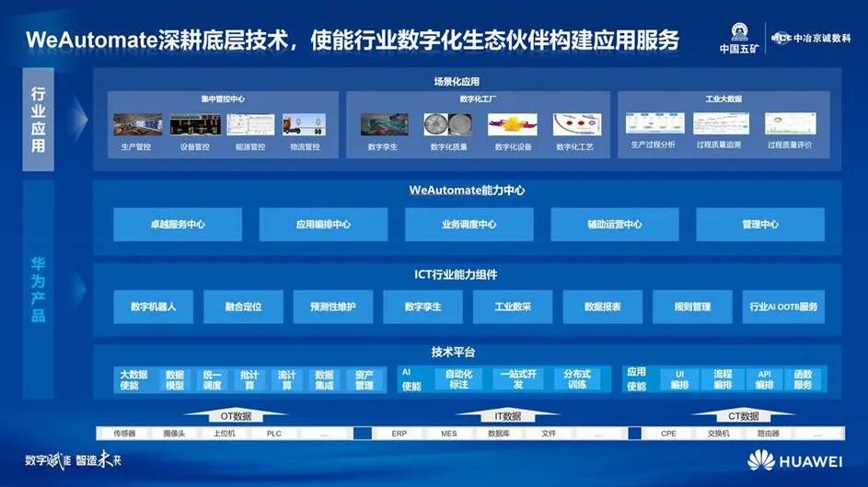Screen dimensions: 868x487
Task: Click the 流计算 platform item
Action: tap(287, 379)
